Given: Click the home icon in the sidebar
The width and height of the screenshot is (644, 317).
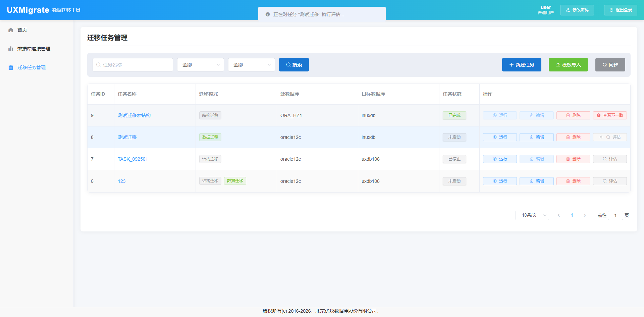Looking at the screenshot, I should point(11,30).
